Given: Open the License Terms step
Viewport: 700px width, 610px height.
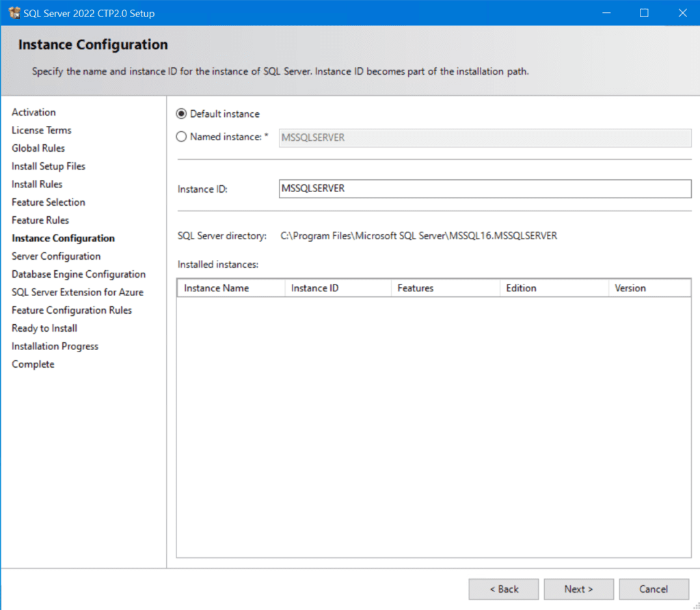Looking at the screenshot, I should [42, 130].
